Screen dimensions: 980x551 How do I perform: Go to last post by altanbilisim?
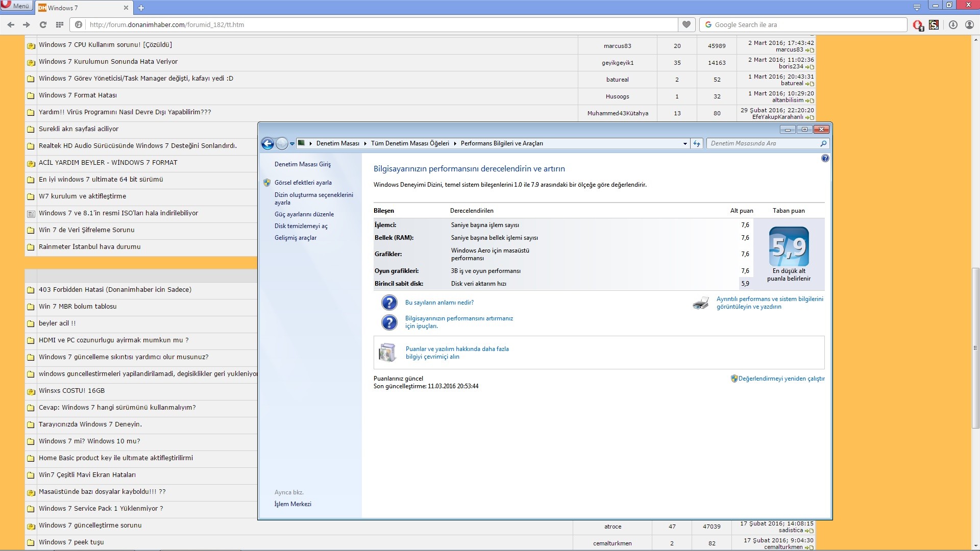tap(811, 101)
